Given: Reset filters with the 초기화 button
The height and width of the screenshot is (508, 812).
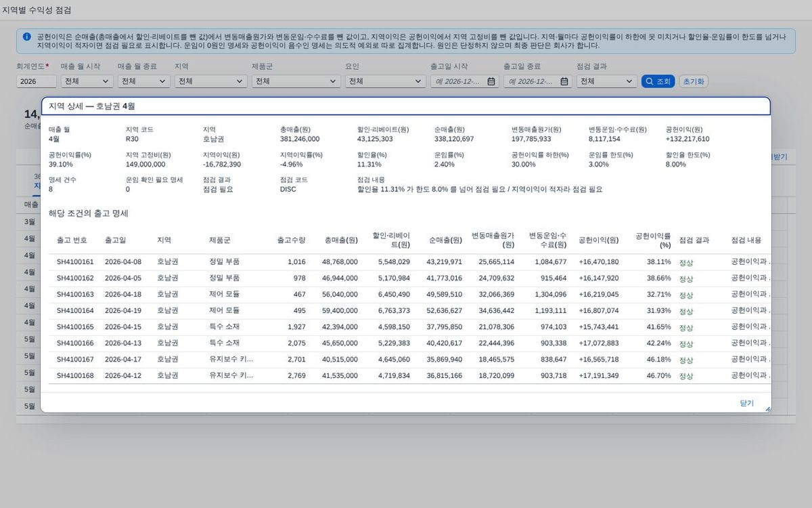Looking at the screenshot, I should pyautogui.click(x=694, y=81).
